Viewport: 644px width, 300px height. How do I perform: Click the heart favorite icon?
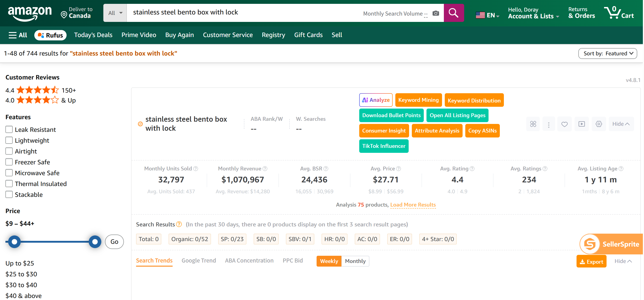click(x=564, y=124)
